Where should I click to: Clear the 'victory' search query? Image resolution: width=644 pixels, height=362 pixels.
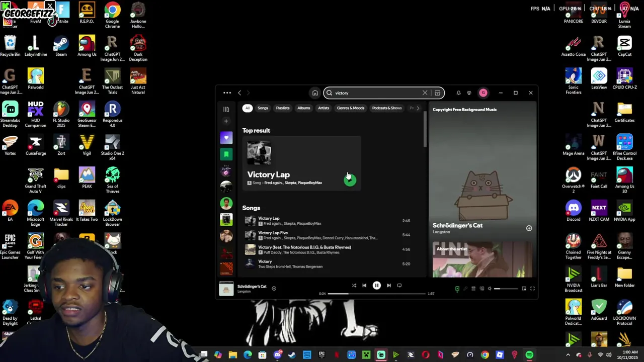click(x=425, y=93)
